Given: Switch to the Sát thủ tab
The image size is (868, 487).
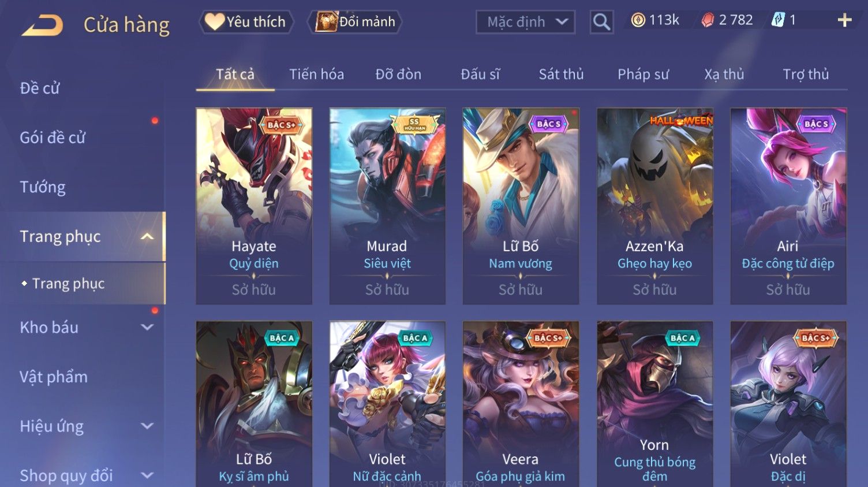Looking at the screenshot, I should tap(561, 75).
